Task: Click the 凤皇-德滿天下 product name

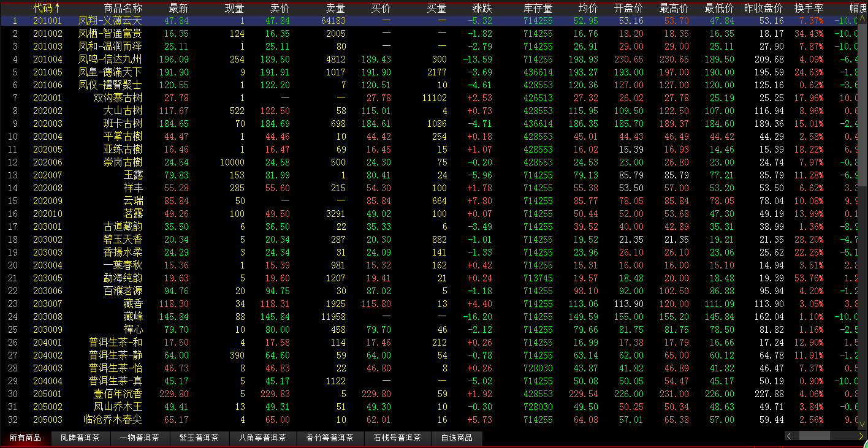Action: point(111,72)
